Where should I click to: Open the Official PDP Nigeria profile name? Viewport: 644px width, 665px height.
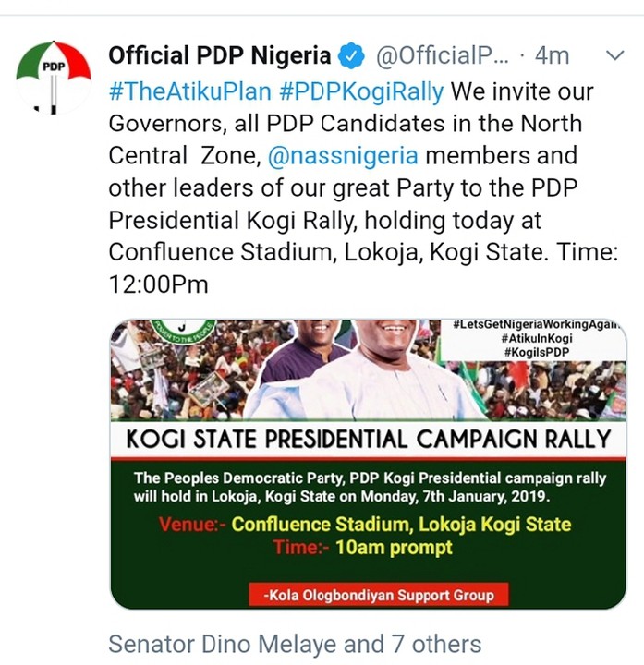(x=219, y=56)
